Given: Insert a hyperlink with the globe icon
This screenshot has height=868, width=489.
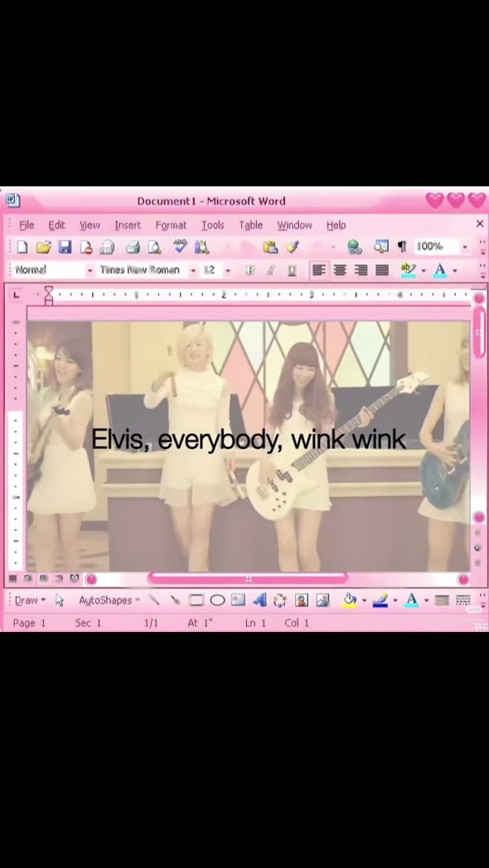Looking at the screenshot, I should coord(355,246).
